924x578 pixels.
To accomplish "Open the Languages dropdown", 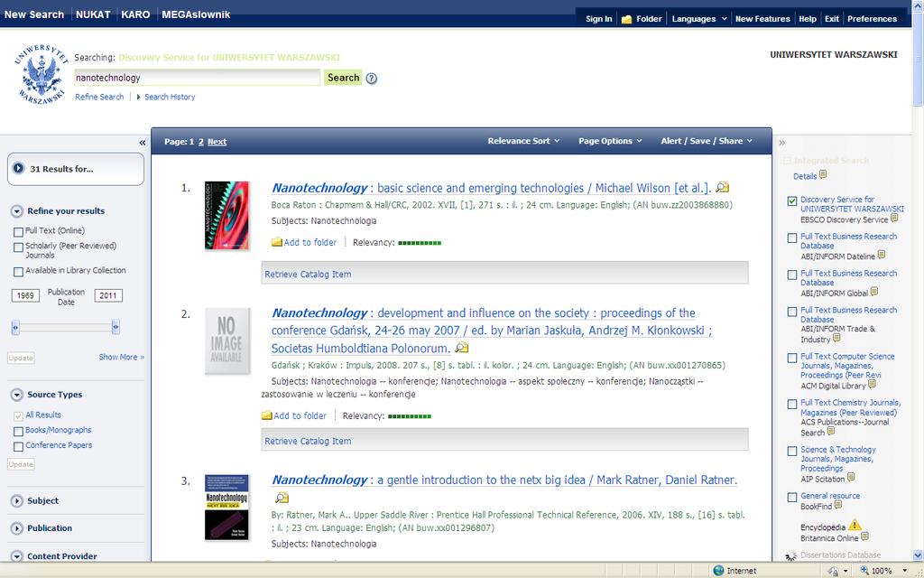I will tap(699, 19).
